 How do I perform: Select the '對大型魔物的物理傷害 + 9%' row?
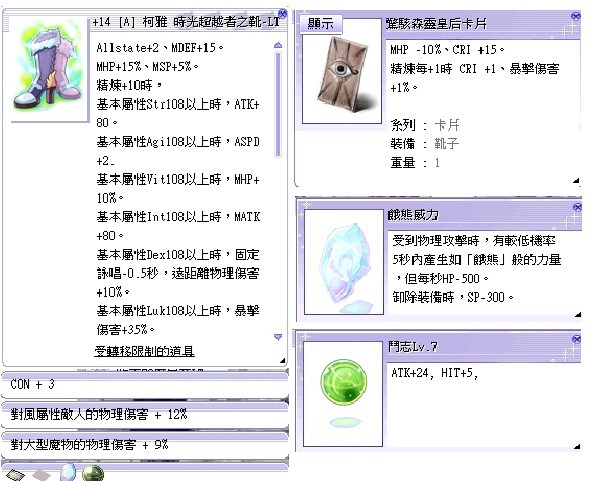(x=144, y=445)
